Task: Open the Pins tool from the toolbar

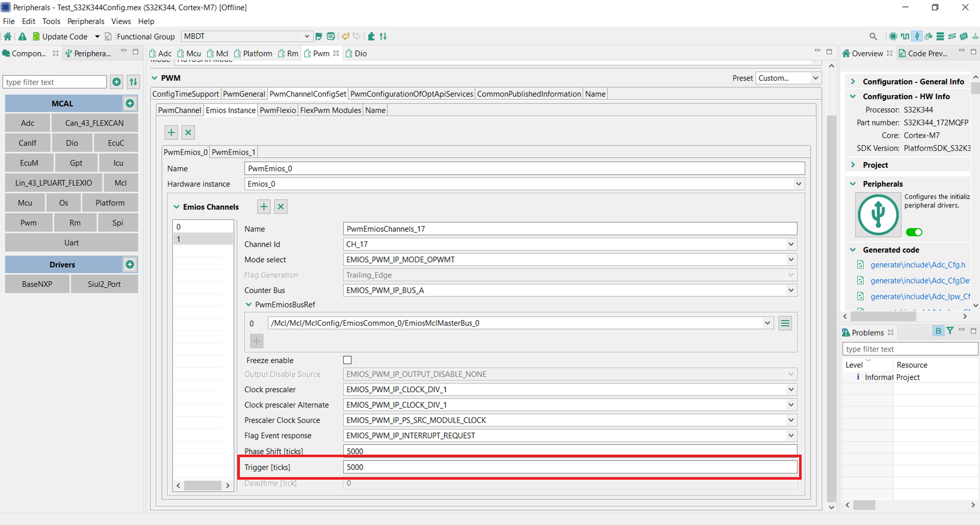Action: (x=892, y=36)
